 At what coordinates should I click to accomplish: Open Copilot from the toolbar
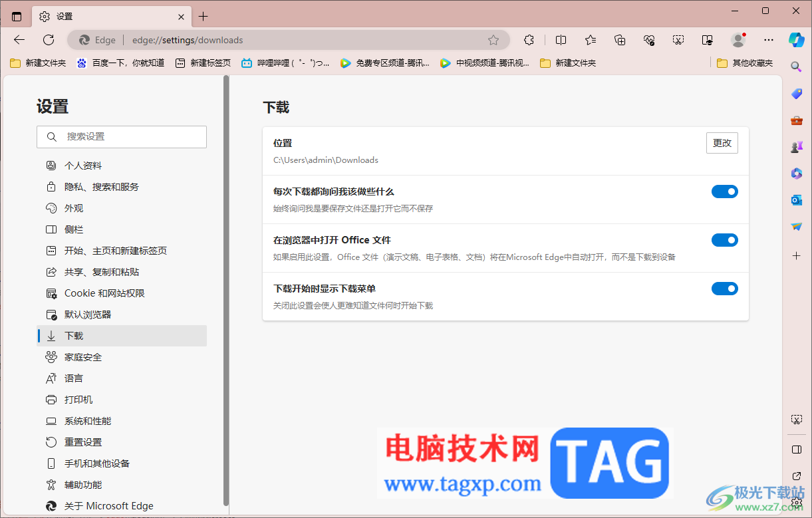click(x=796, y=40)
